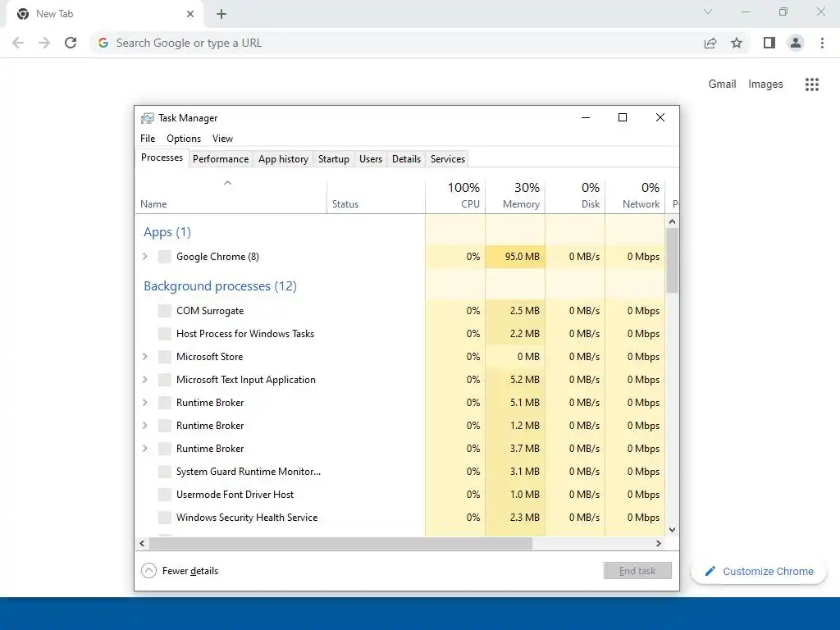Image resolution: width=840 pixels, height=630 pixels.
Task: Open the Chrome side panel icon
Action: [x=769, y=43]
